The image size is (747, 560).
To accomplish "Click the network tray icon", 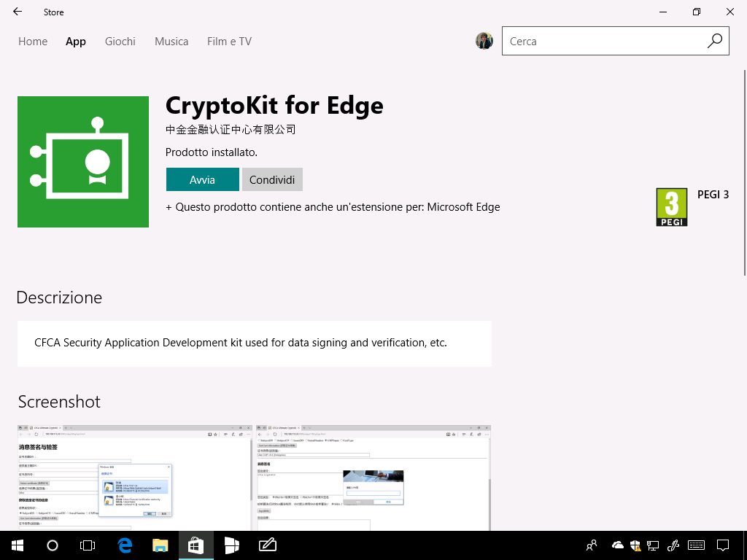I will (x=653, y=545).
